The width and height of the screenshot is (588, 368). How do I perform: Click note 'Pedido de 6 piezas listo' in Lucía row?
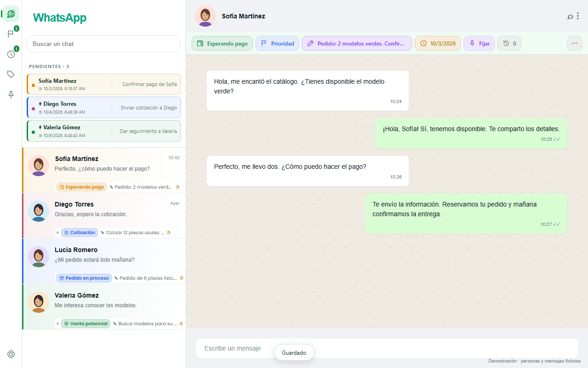tap(146, 278)
